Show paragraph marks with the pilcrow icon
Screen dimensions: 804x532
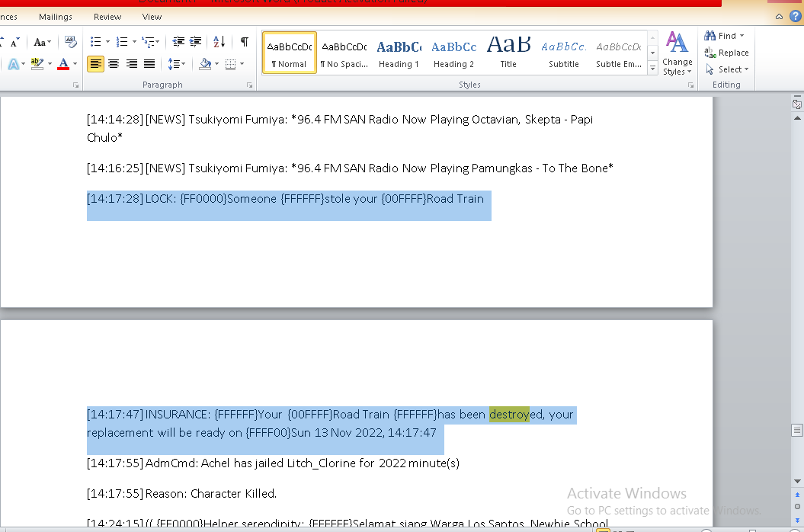coord(245,42)
